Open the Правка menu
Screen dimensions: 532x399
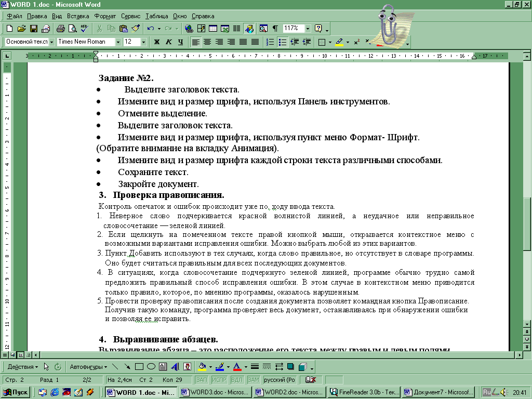click(x=37, y=16)
